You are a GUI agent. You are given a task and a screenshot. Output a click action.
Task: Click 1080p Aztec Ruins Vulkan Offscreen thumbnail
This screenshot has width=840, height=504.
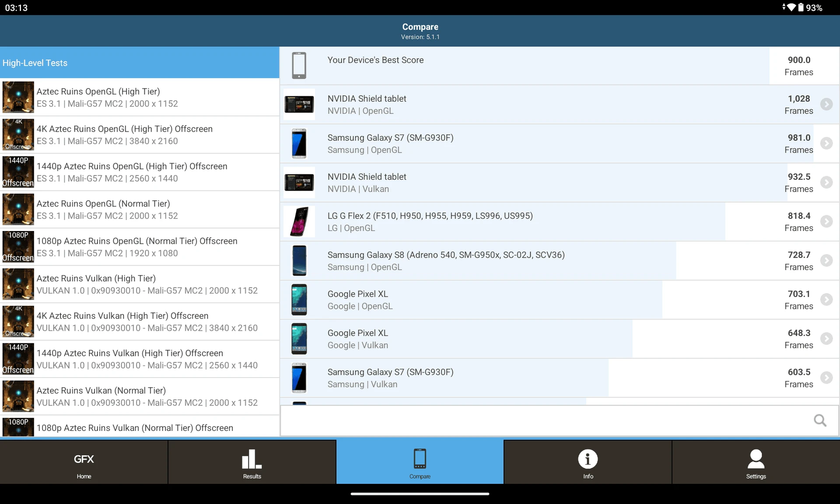coord(18,427)
